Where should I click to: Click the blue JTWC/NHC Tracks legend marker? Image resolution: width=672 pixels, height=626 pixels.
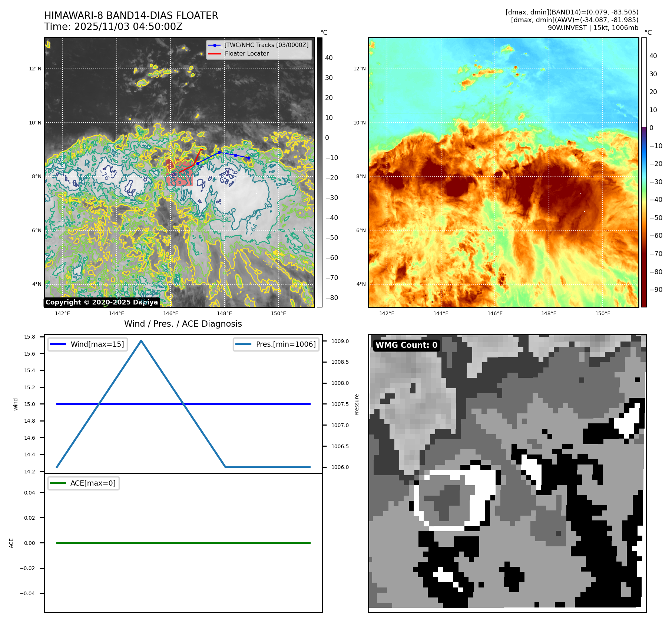tap(215, 45)
